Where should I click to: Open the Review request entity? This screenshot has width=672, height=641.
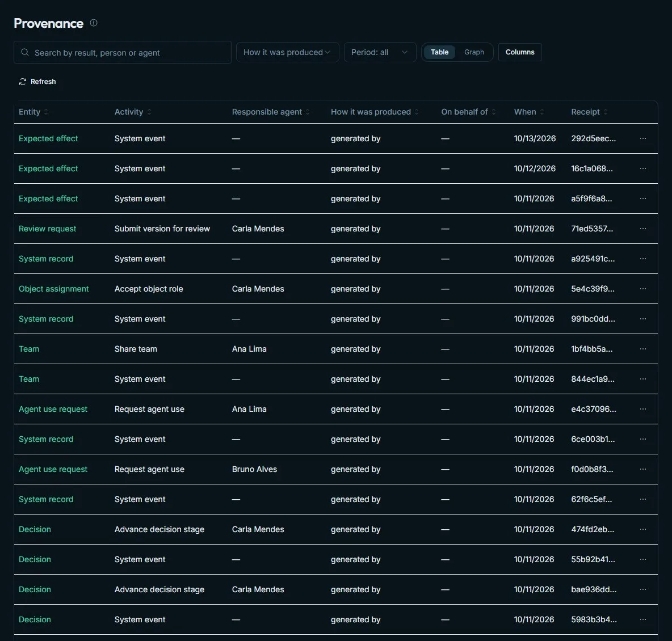pyautogui.click(x=47, y=229)
